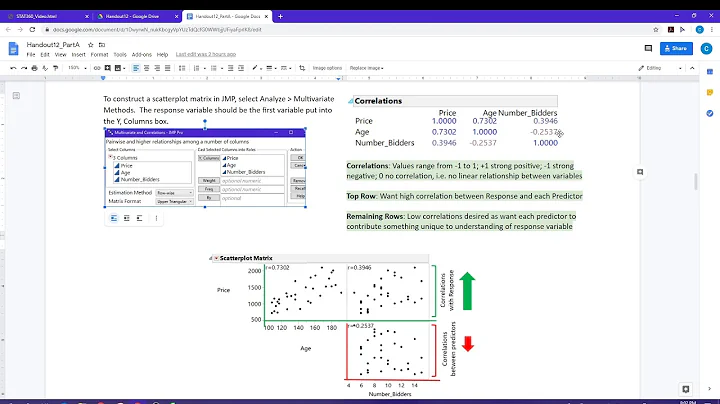Increase the indent
Screen dimensions: 720x404
241,68
